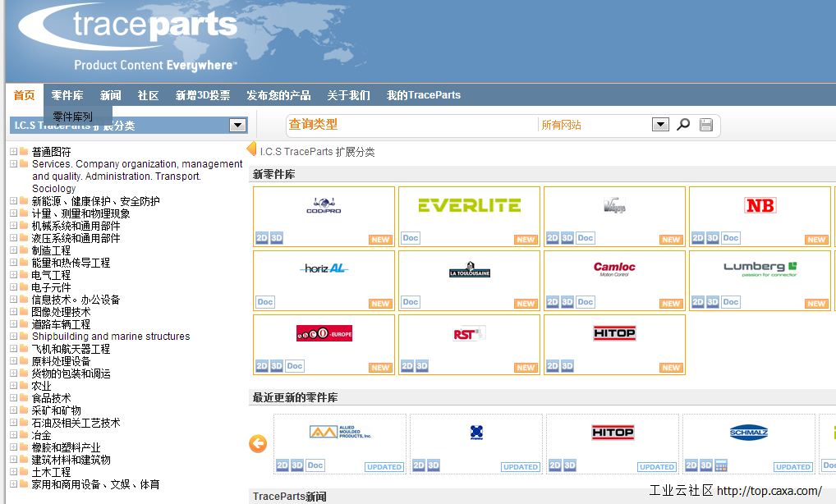Open the 所有网站 site dropdown
The height and width of the screenshot is (504, 836).
tap(660, 125)
